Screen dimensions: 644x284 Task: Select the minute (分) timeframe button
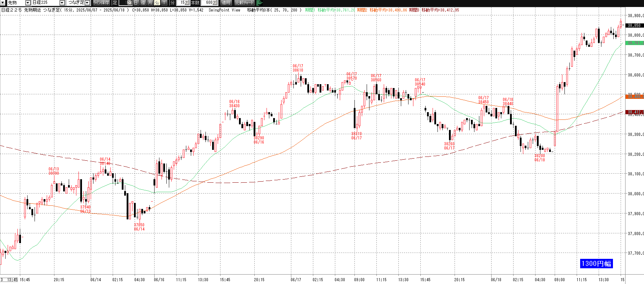click(x=157, y=3)
